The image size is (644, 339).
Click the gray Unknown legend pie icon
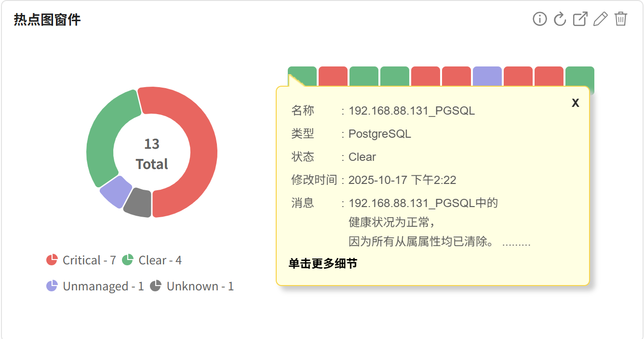[155, 286]
